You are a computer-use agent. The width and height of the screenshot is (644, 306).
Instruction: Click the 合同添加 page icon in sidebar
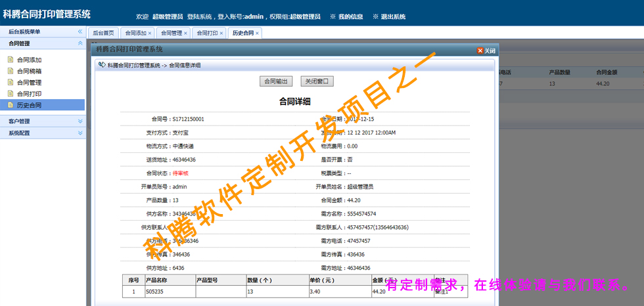[11, 60]
